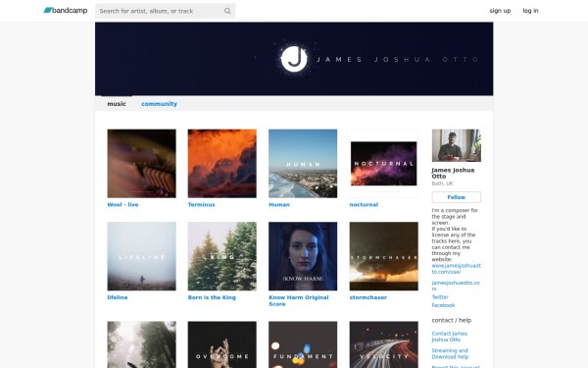Open the Velocity album cover
The height and width of the screenshot is (368, 588).
point(383,344)
